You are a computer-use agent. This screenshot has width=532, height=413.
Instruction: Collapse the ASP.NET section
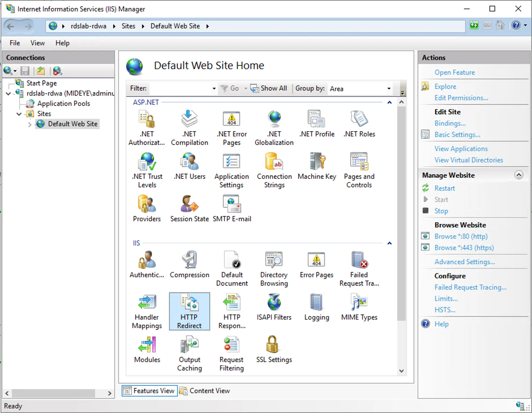pos(390,102)
